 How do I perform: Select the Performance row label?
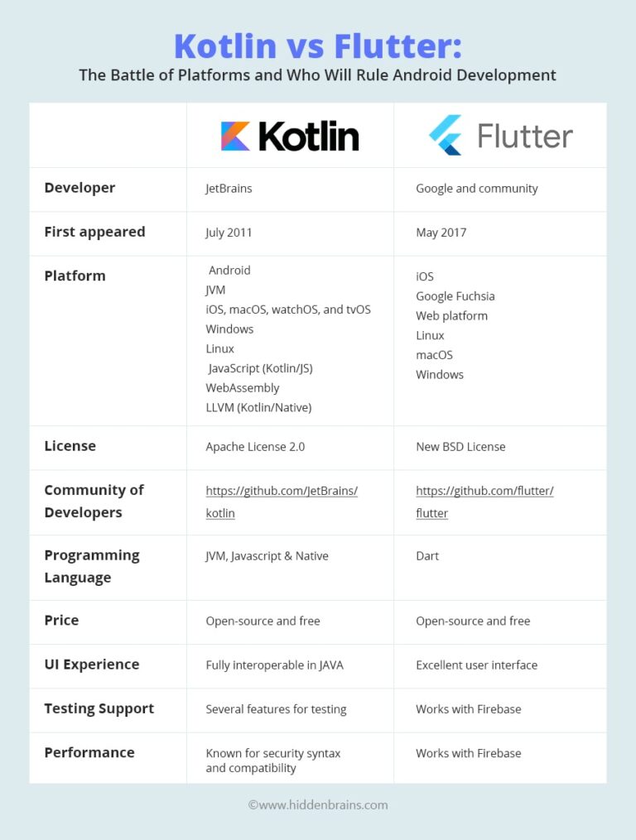[89, 752]
